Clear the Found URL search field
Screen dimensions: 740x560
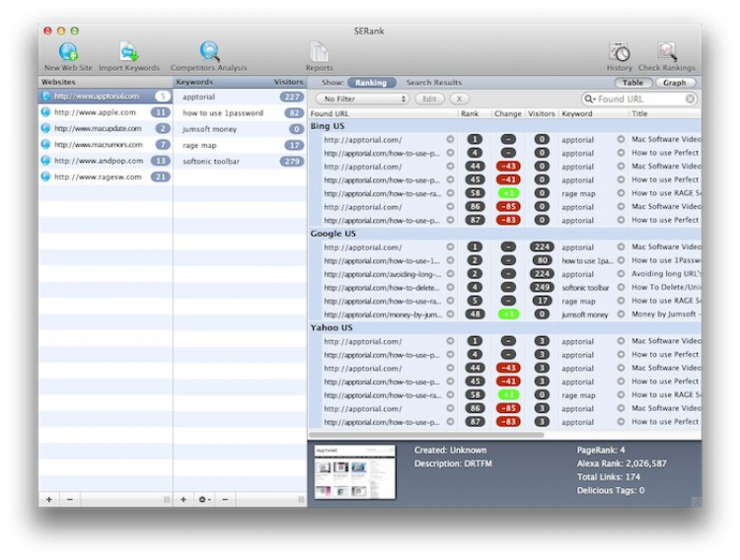point(690,99)
